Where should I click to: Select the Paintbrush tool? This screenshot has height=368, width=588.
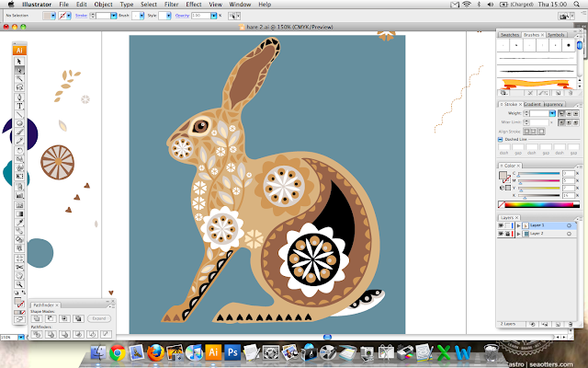(x=19, y=132)
